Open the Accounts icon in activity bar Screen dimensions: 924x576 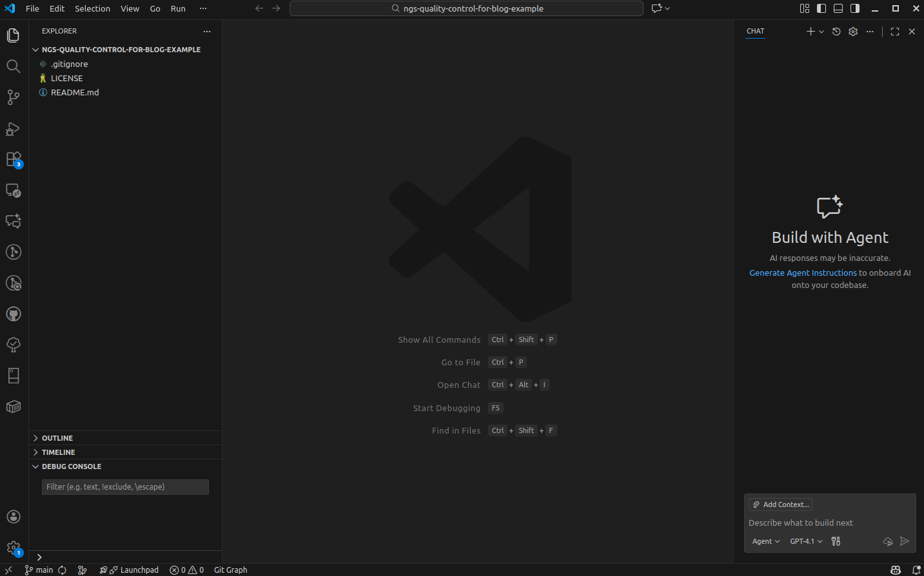coord(13,516)
